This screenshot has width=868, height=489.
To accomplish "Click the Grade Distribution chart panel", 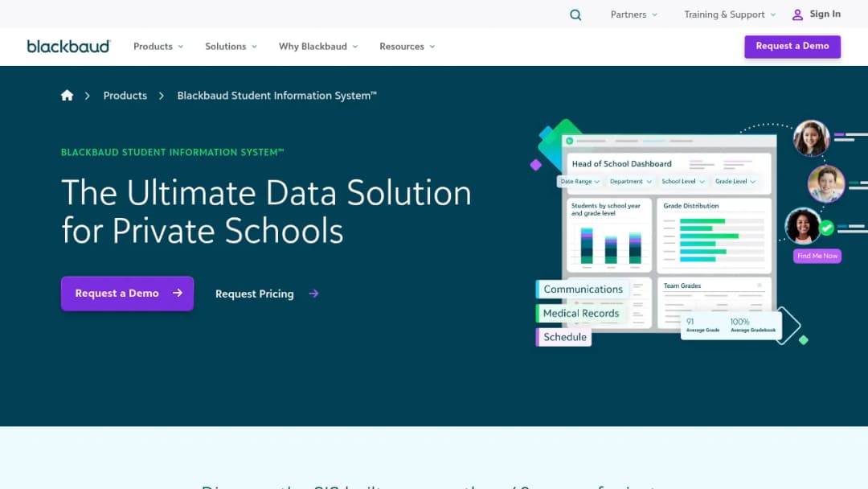I will [x=714, y=236].
